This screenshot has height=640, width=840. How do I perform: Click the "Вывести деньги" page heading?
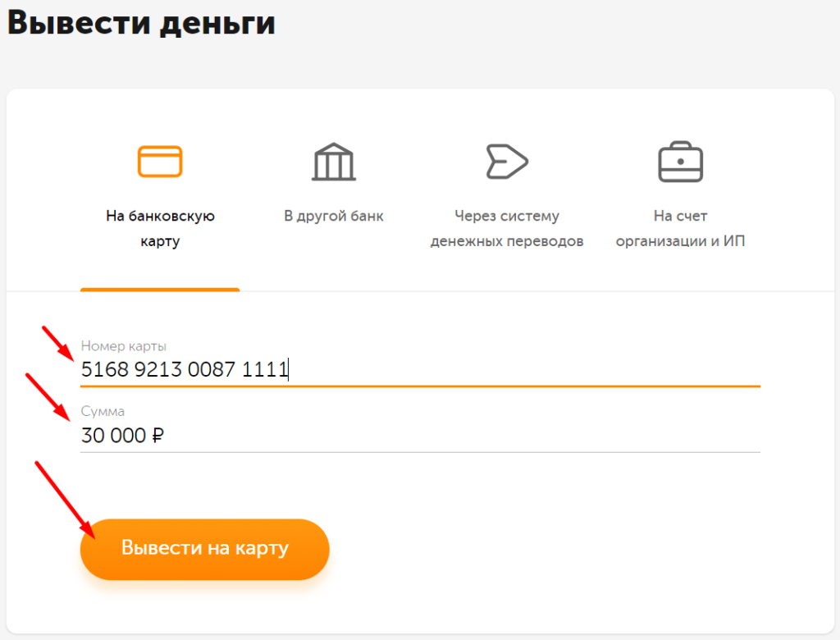coord(141,23)
